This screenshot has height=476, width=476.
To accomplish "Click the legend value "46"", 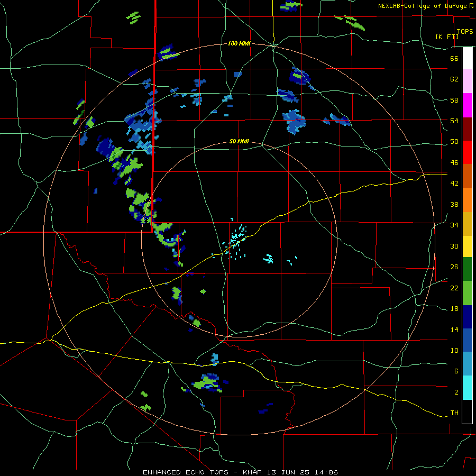I will (454, 163).
